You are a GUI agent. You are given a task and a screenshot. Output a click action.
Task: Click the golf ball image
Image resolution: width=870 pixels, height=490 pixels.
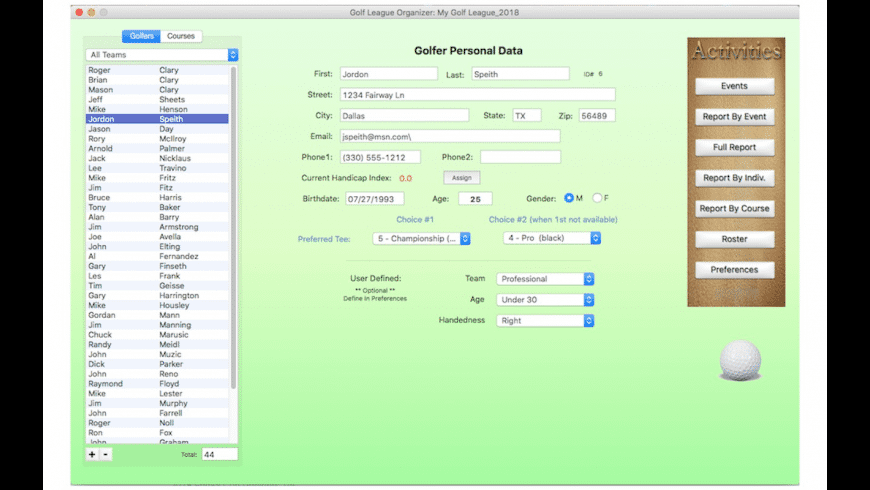(740, 361)
